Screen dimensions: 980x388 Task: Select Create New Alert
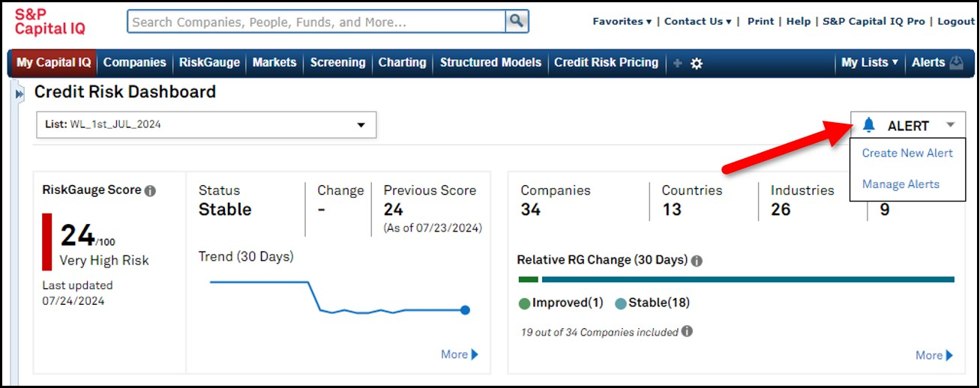coord(907,153)
